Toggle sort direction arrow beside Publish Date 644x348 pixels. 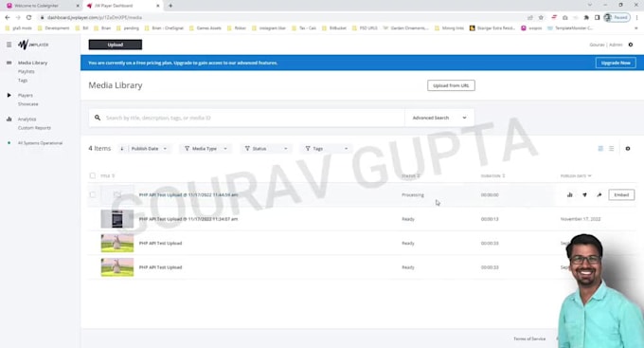(122, 149)
